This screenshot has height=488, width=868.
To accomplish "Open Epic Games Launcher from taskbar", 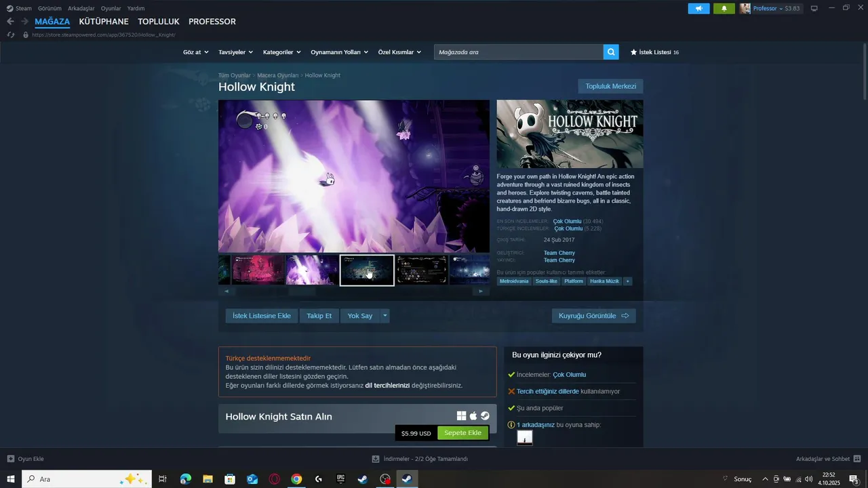I will [341, 479].
